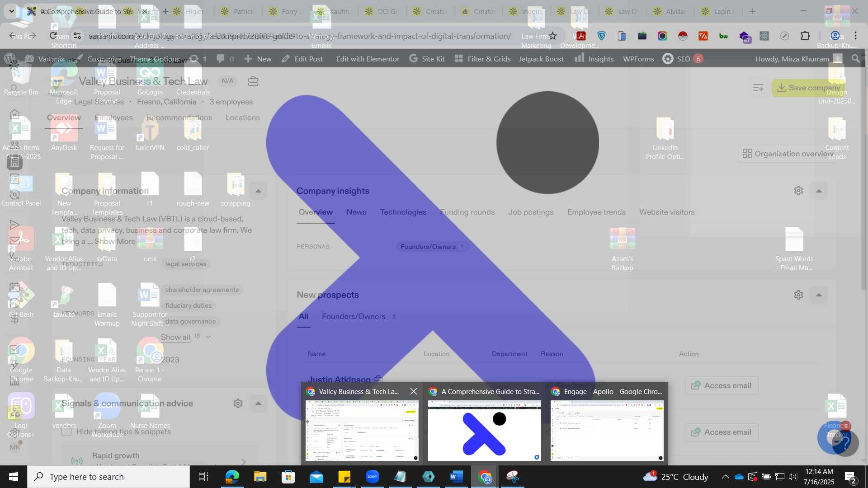
Task: Switch to the Employees tab
Action: click(113, 117)
